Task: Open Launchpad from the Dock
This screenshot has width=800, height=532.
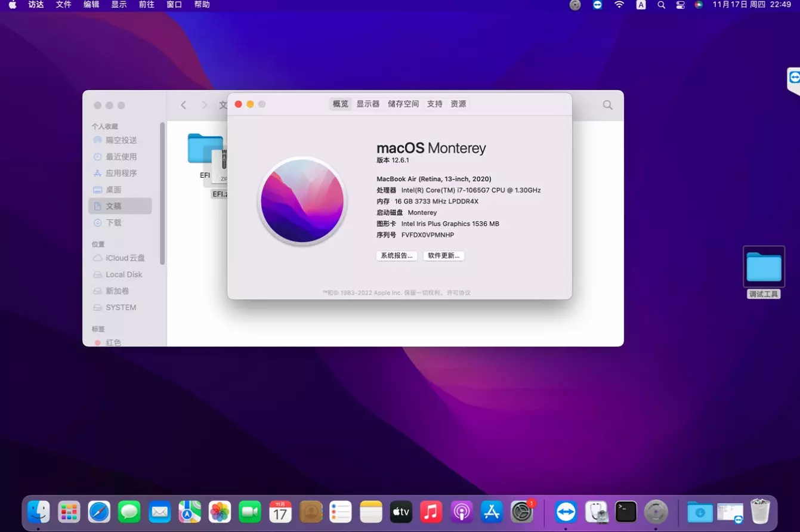Action: (x=69, y=512)
